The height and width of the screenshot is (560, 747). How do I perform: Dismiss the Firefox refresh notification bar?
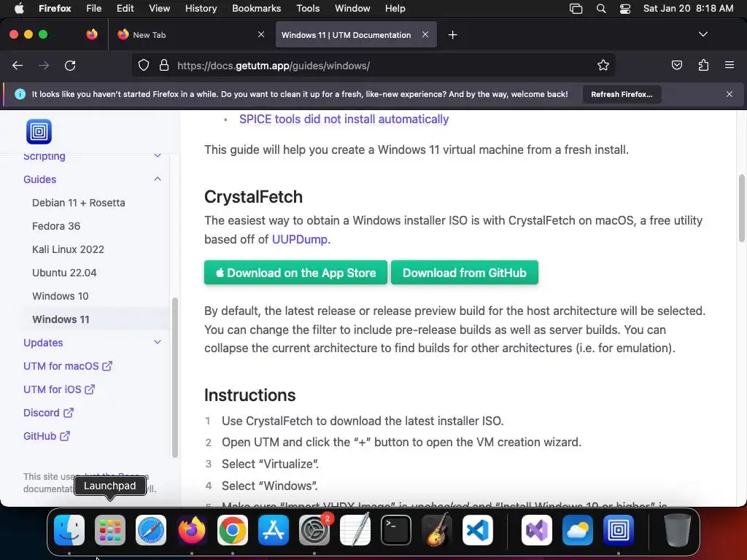729,94
